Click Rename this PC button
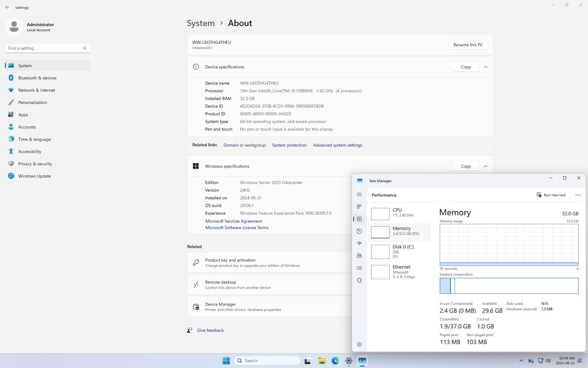 click(x=468, y=45)
